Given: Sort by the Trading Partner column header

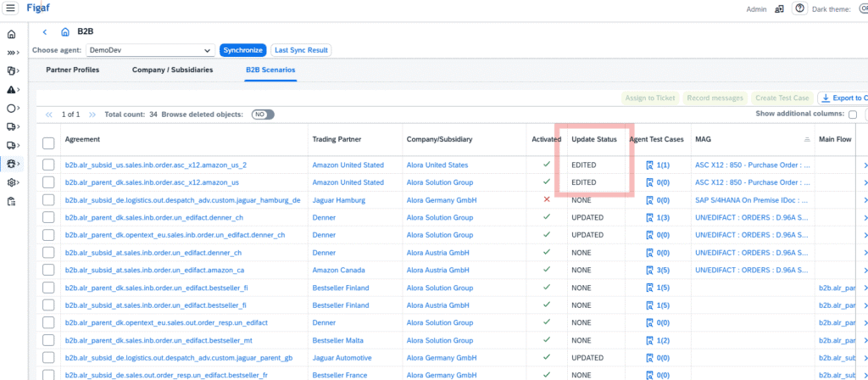Looking at the screenshot, I should click(x=337, y=140).
